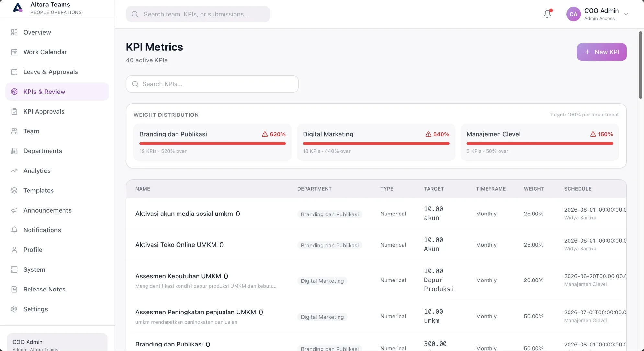Click the CA avatar circle
644x351 pixels.
(x=573, y=14)
